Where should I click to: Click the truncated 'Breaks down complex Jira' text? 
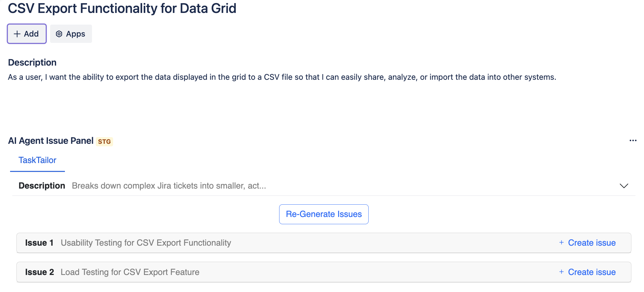pyautogui.click(x=169, y=186)
